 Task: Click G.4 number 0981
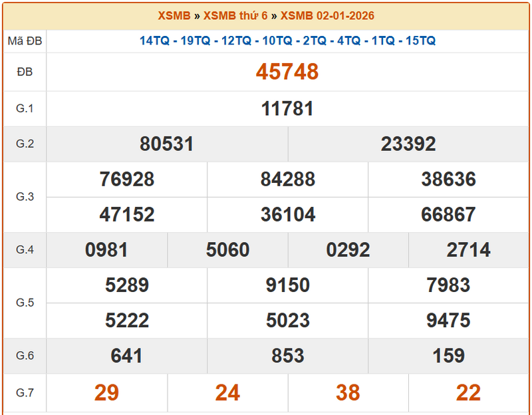(106, 249)
